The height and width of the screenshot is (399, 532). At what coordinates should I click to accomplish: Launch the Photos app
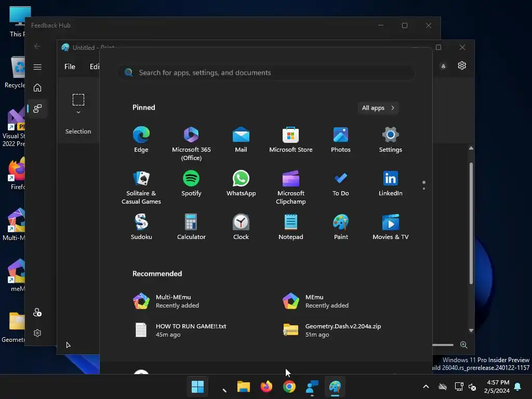341,140
